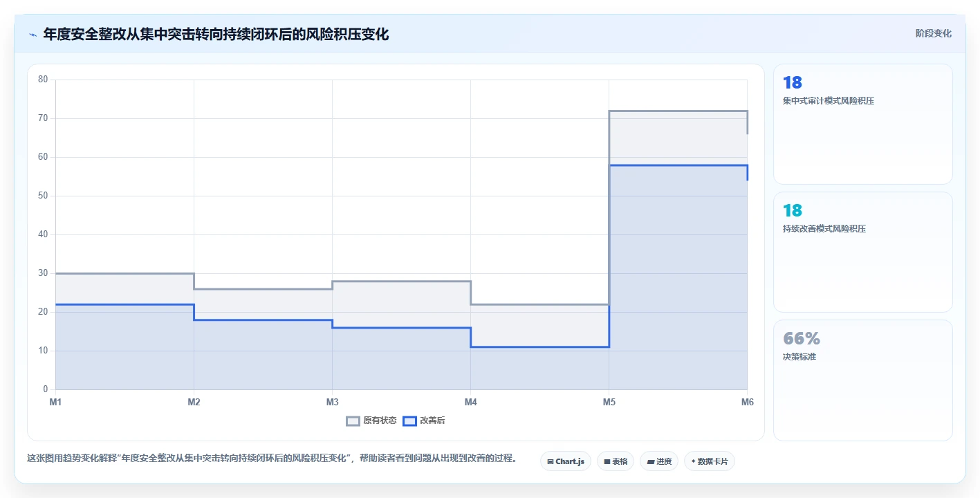Click the 50 y-axis value
Viewport: 980px width, 498px height.
click(x=42, y=196)
